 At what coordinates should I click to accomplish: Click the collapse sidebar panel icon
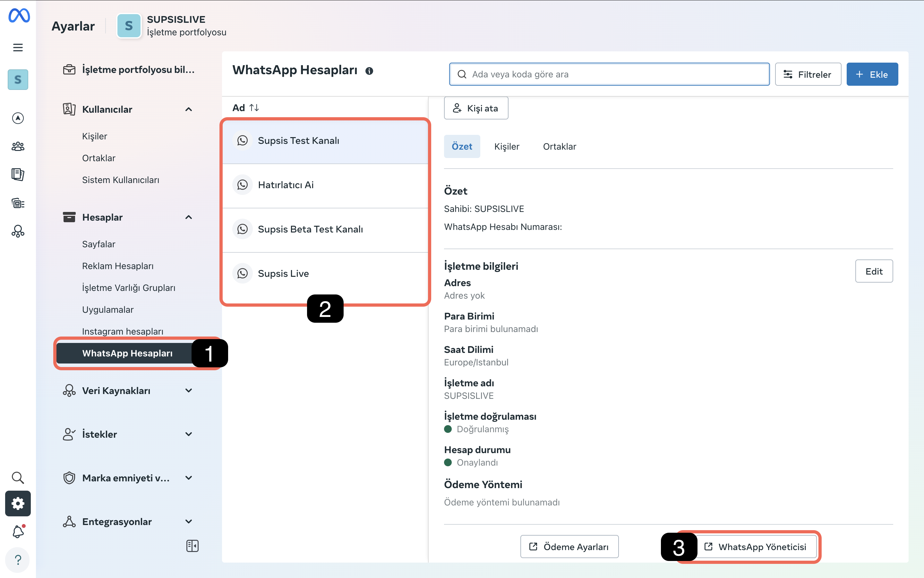193,546
